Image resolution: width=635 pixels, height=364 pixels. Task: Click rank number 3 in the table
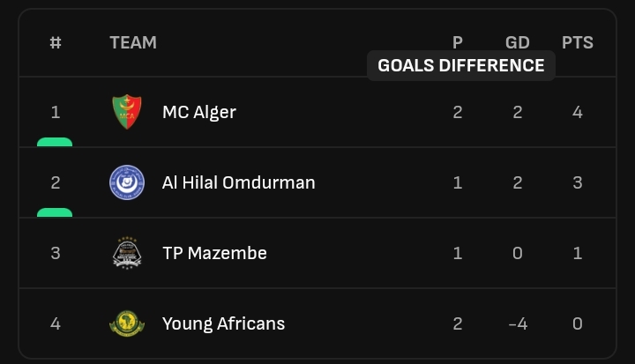(x=56, y=253)
